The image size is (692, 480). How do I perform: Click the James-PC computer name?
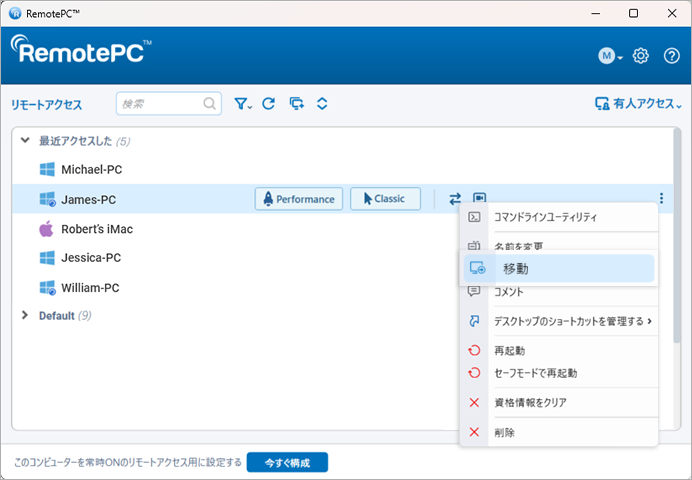[88, 199]
